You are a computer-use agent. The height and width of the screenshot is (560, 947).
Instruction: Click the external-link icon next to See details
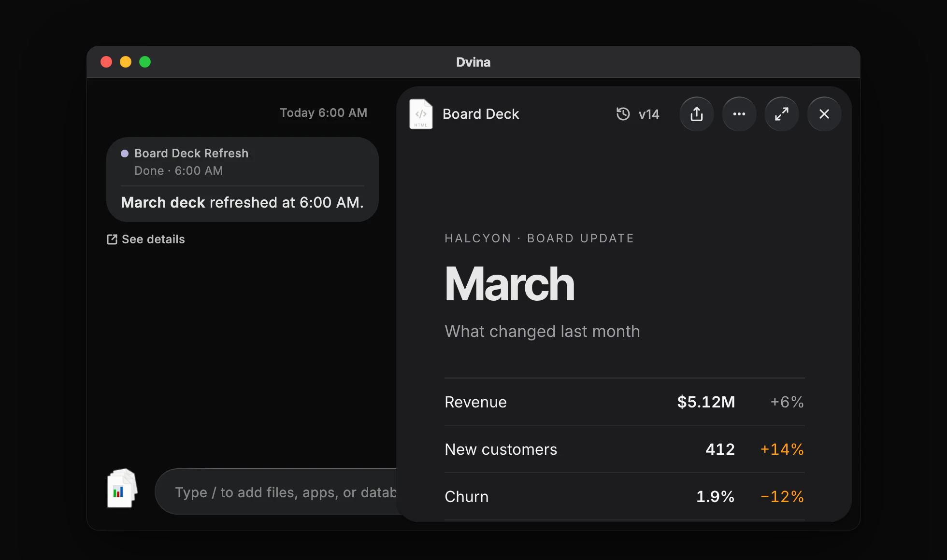pyautogui.click(x=112, y=239)
